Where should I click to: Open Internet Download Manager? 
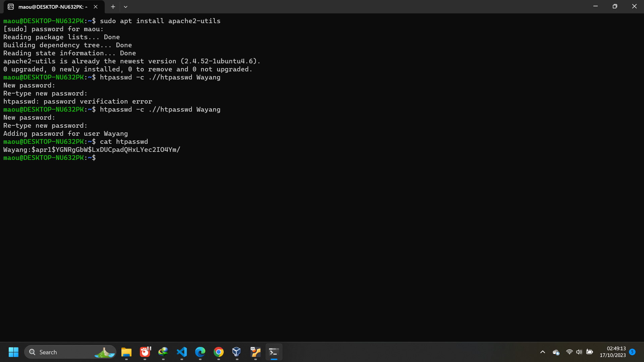(x=163, y=352)
